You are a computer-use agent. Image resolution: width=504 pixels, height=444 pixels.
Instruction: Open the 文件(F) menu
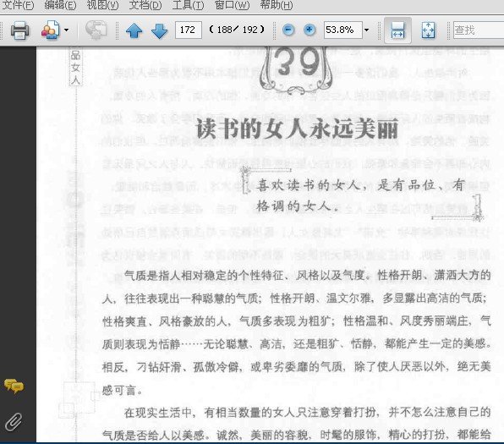point(18,5)
